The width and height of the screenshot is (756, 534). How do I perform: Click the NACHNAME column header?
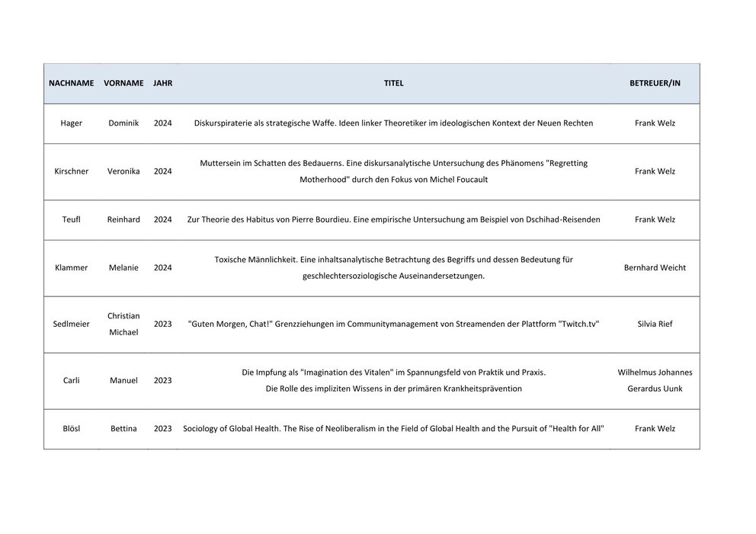[71, 84]
